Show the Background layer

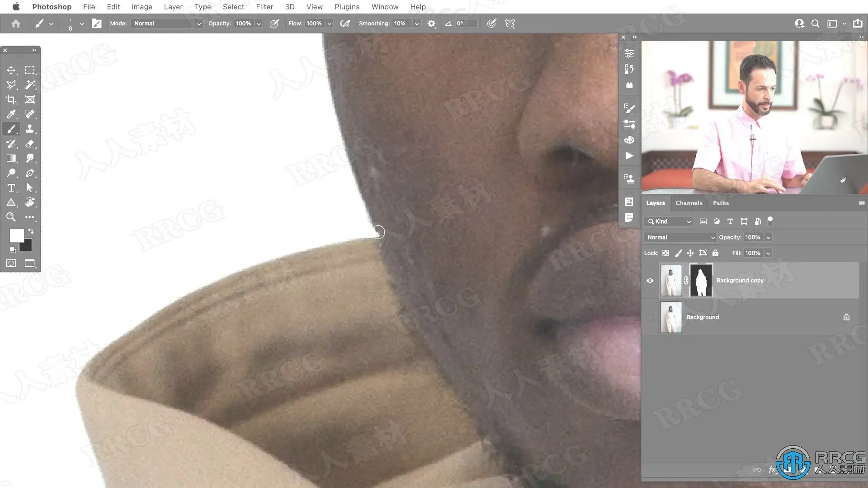pyautogui.click(x=650, y=317)
